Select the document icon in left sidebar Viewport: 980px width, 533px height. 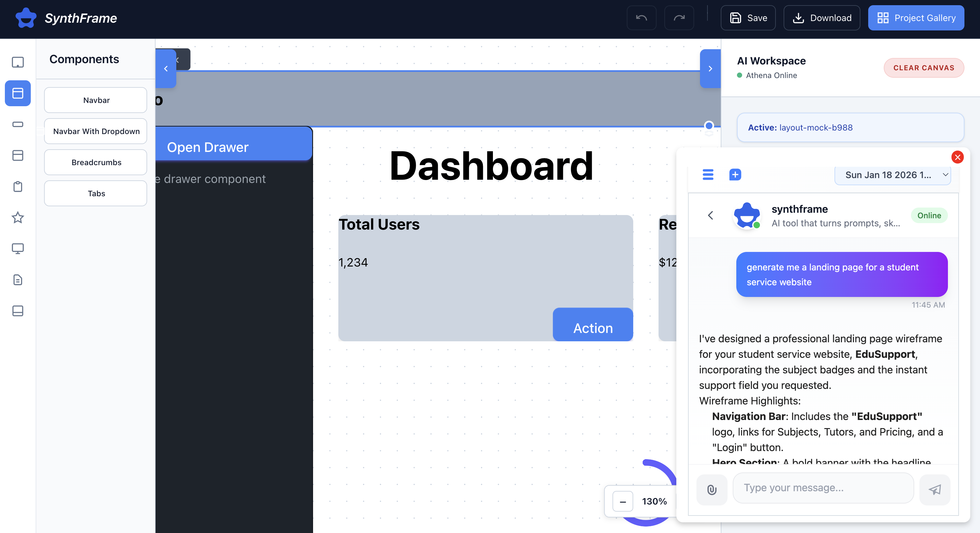point(17,280)
